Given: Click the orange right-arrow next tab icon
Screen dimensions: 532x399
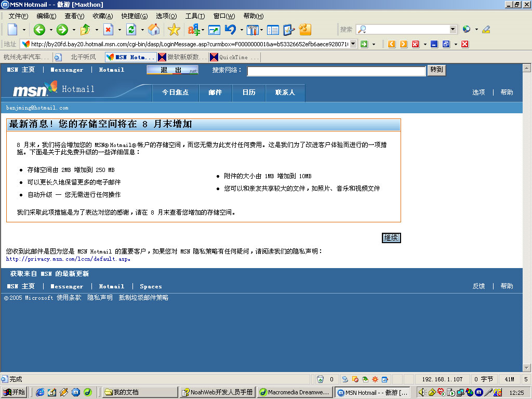Looking at the screenshot, I should pos(403,44).
